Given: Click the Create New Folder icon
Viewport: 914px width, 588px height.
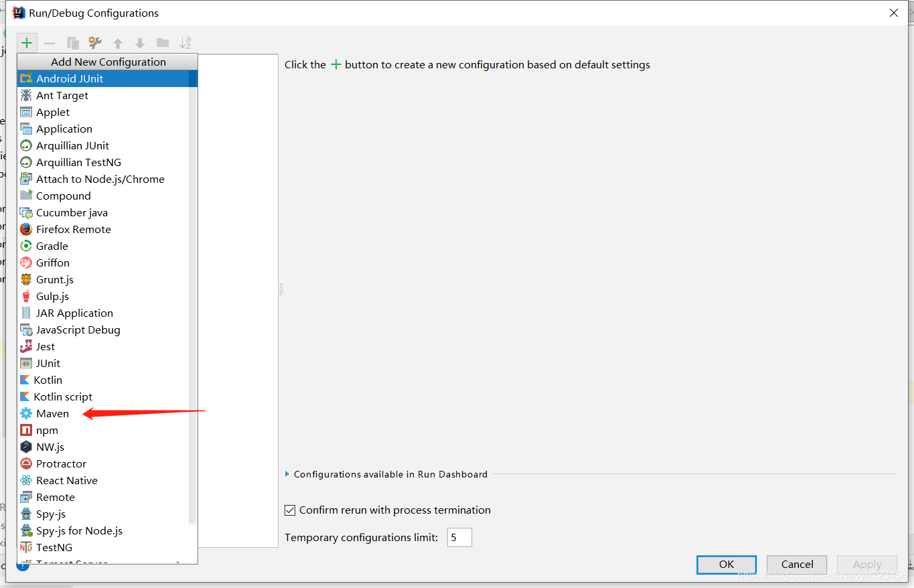Looking at the screenshot, I should pyautogui.click(x=163, y=43).
